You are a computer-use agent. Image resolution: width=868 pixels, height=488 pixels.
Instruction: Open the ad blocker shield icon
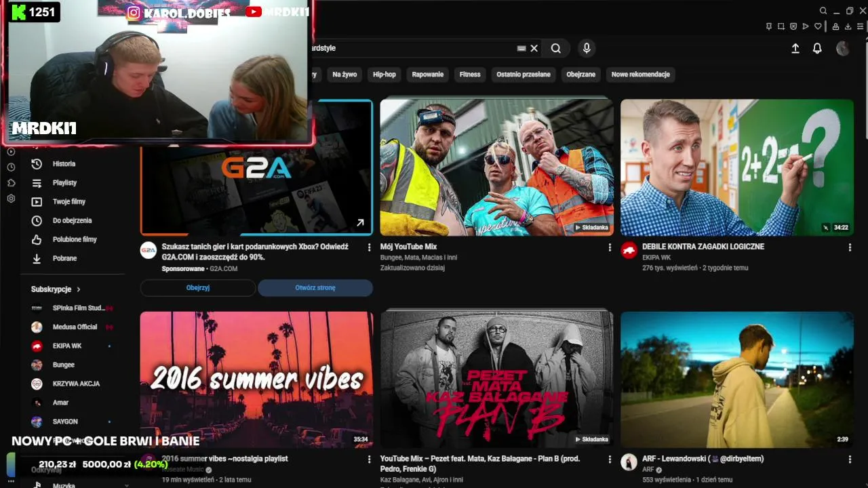point(793,26)
